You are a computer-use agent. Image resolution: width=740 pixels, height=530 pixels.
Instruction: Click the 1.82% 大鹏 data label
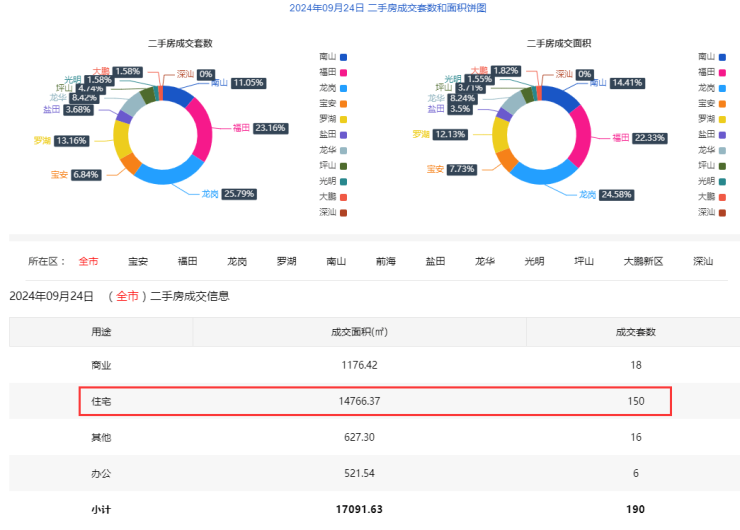[x=506, y=71]
